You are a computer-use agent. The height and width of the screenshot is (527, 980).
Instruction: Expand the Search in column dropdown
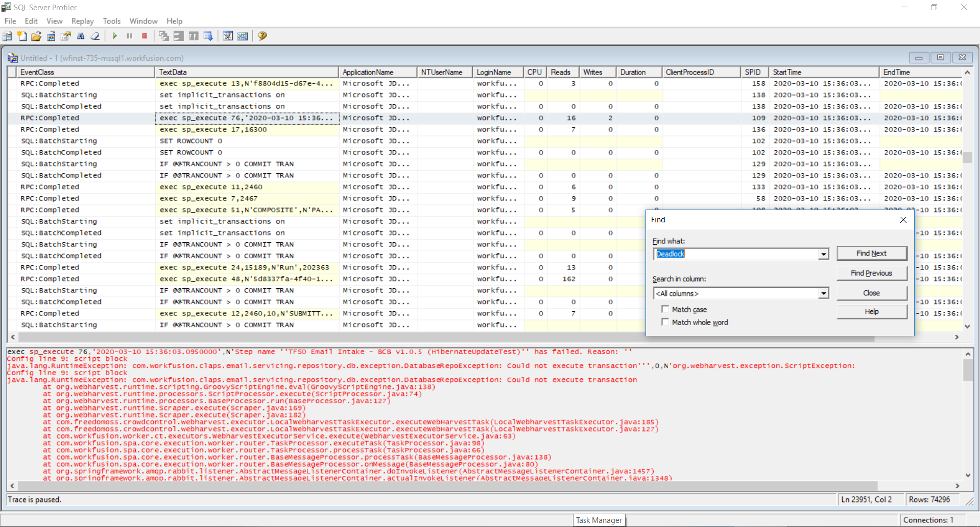coord(823,293)
